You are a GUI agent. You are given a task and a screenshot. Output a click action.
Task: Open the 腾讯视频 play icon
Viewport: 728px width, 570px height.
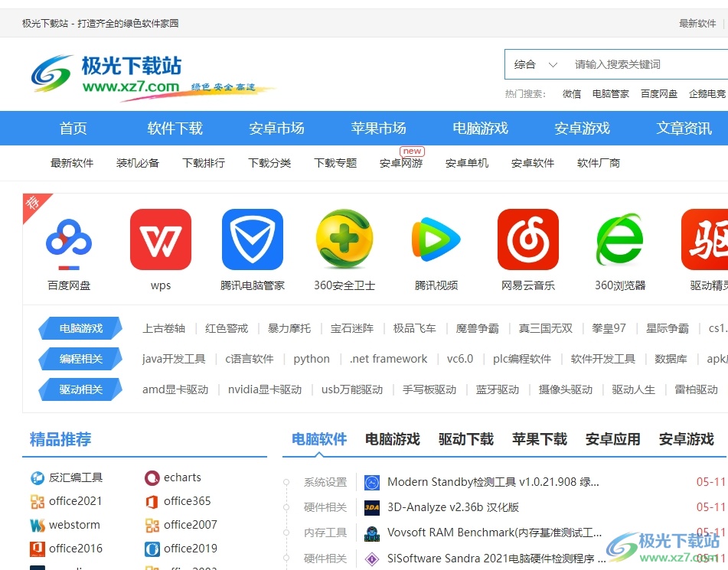[x=436, y=239]
